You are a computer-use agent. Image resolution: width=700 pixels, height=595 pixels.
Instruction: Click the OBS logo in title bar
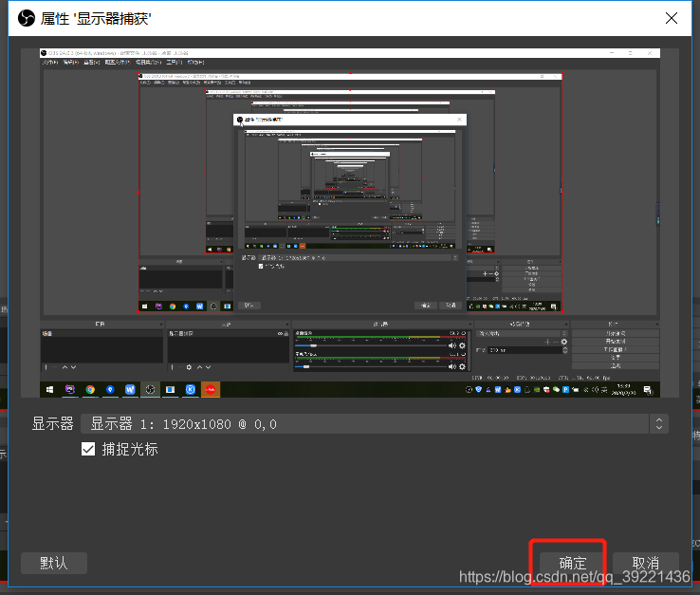click(x=27, y=18)
